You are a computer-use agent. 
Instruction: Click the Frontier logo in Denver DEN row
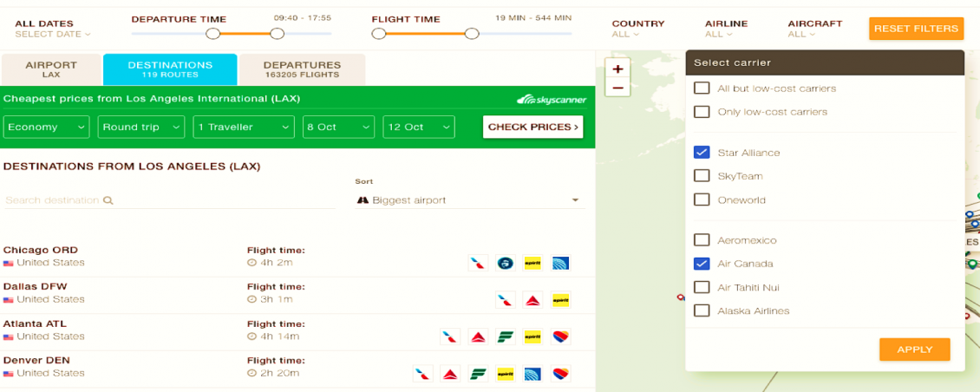tap(478, 374)
